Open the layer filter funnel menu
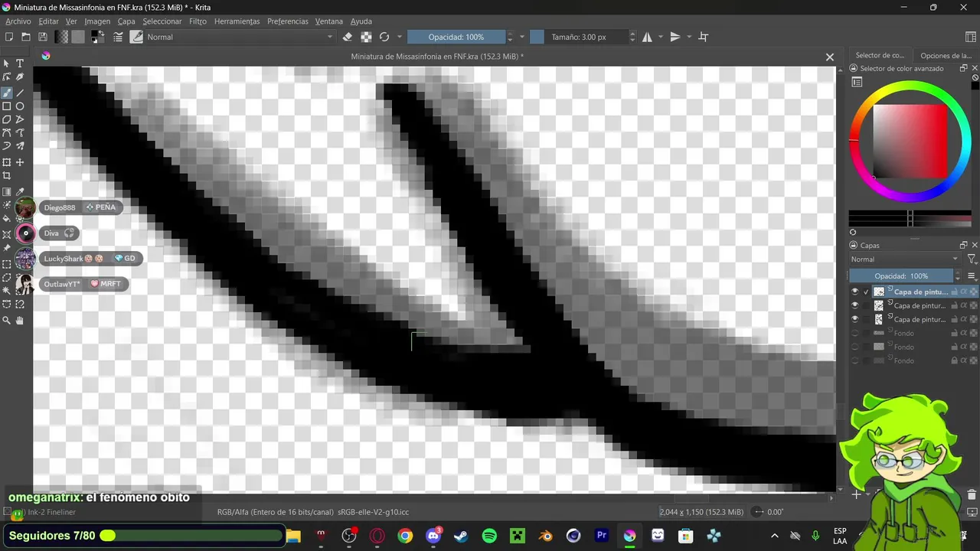 tap(972, 259)
